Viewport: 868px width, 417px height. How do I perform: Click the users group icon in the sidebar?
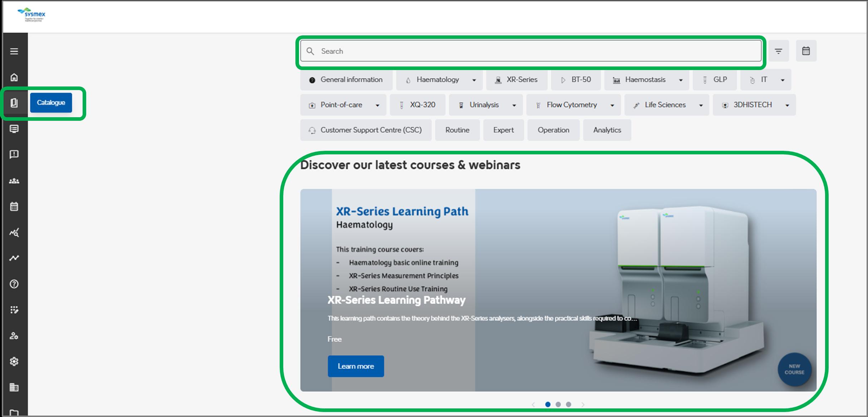pyautogui.click(x=14, y=181)
